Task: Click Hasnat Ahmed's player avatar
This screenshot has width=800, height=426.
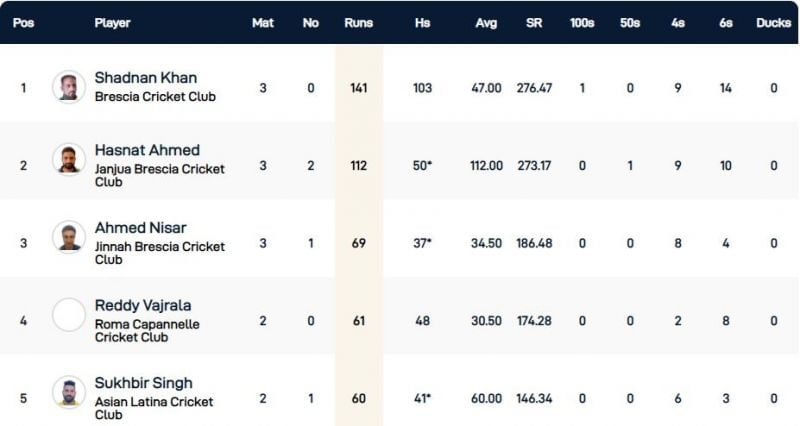Action: pos(69,160)
